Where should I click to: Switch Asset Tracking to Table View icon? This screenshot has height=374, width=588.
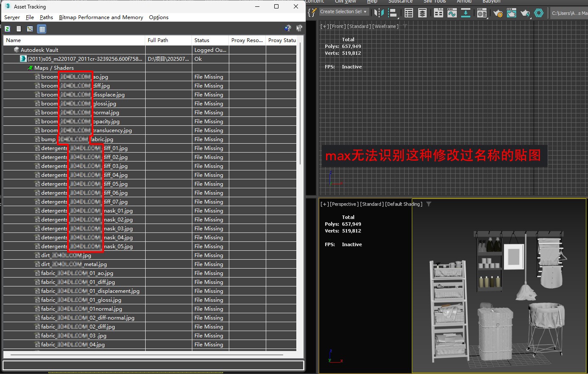(42, 29)
